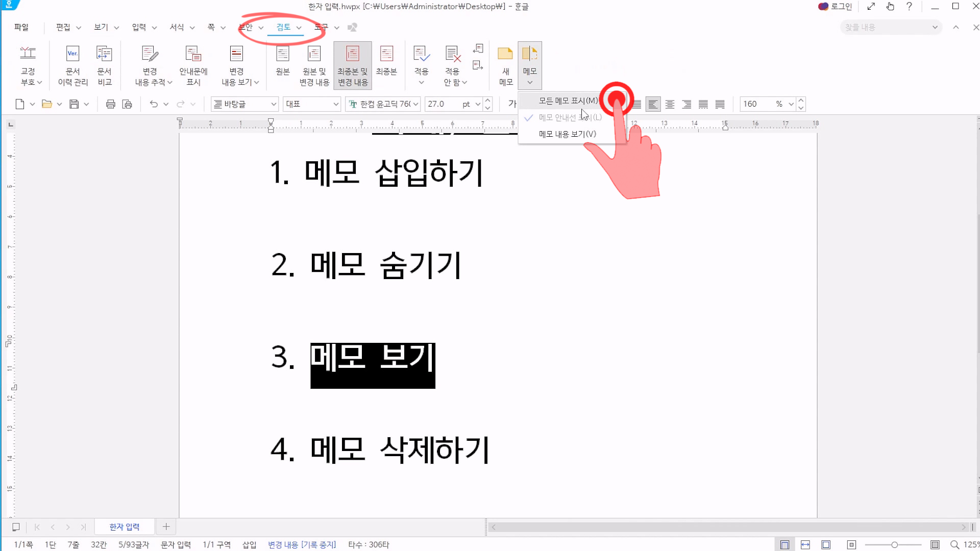Expand the 바탕글 style dropdown
Image resolution: width=980 pixels, height=551 pixels.
274,104
